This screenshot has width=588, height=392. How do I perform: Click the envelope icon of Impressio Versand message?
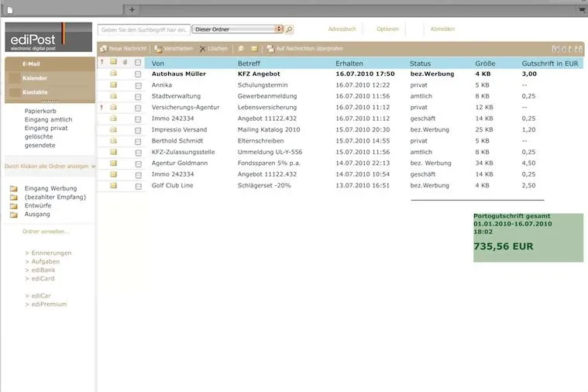[x=113, y=129]
